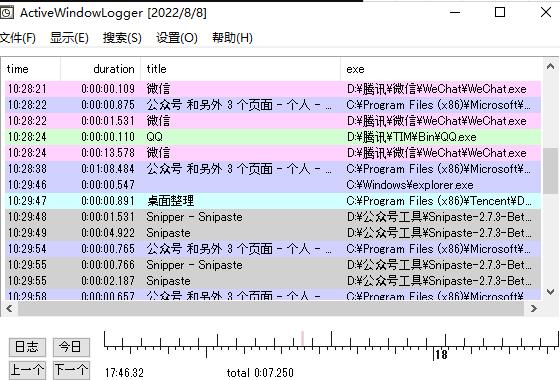Go to next entry with 下一个
This screenshot has width=560, height=380.
click(x=71, y=370)
